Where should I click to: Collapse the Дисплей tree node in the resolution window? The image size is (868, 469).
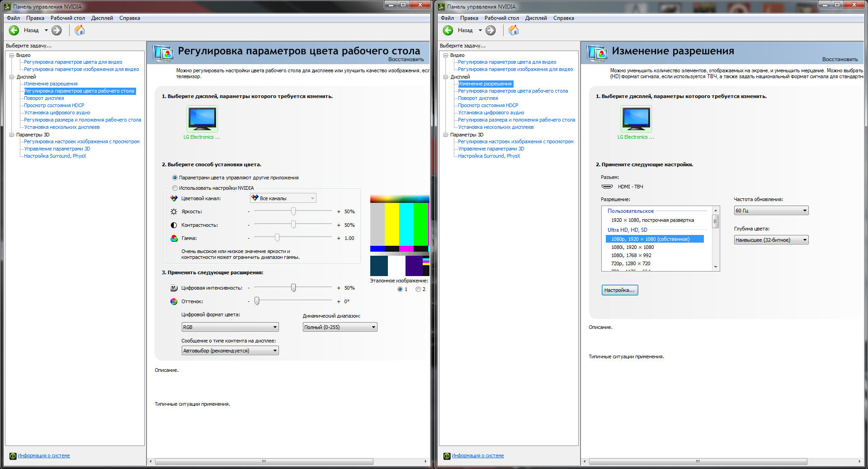[446, 77]
